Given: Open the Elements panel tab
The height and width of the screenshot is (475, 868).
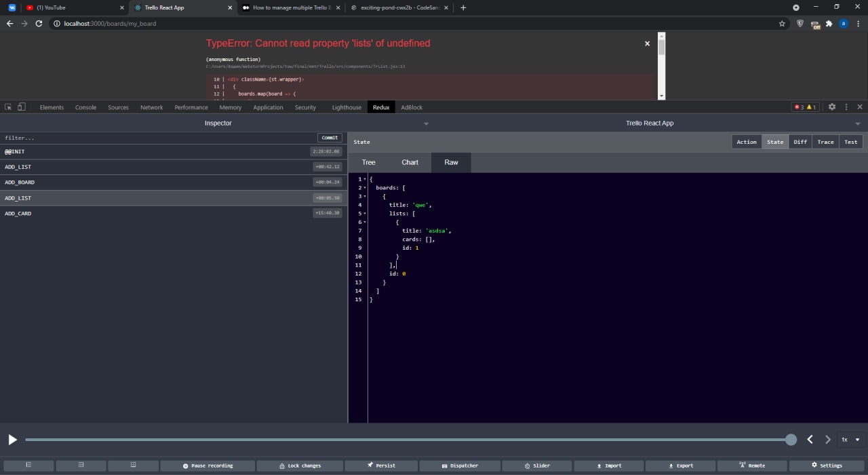Looking at the screenshot, I should 52,107.
